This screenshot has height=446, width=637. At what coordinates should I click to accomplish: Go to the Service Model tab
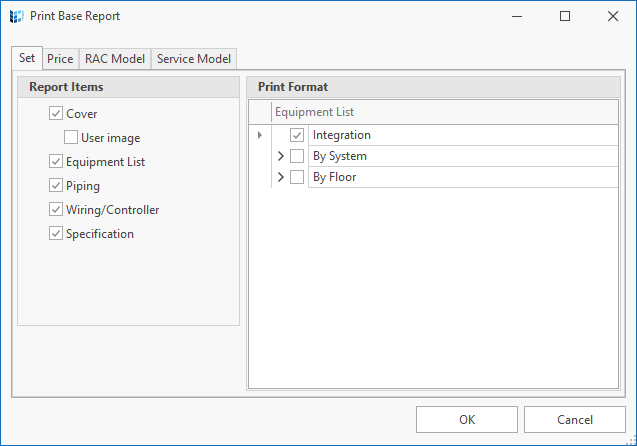pos(194,59)
